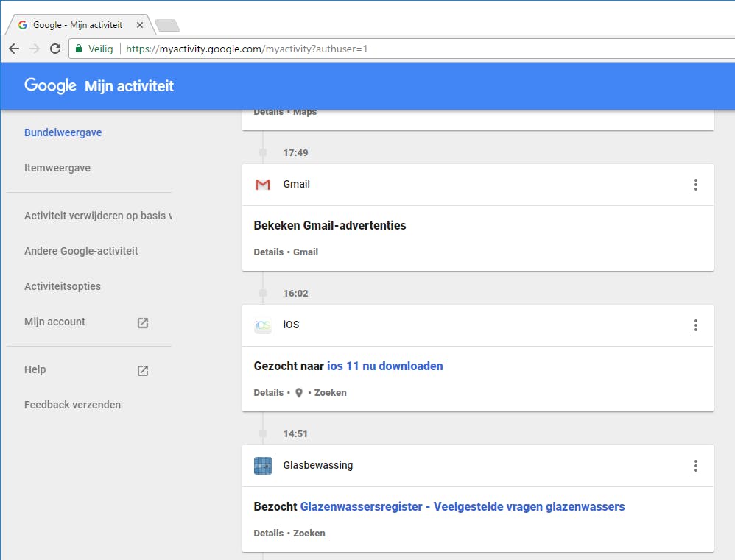Click the location pin icon under the iOS search
Screen dimensions: 735x560
[298, 392]
